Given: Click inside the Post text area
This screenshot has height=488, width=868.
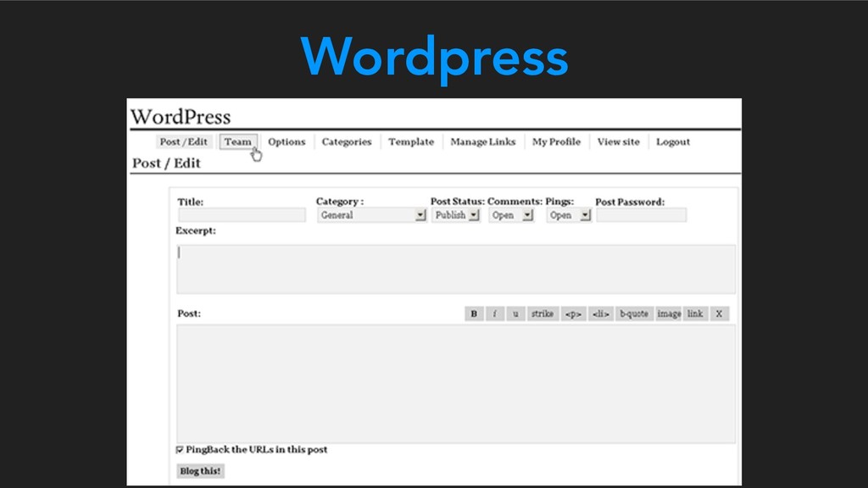Looking at the screenshot, I should click(456, 384).
